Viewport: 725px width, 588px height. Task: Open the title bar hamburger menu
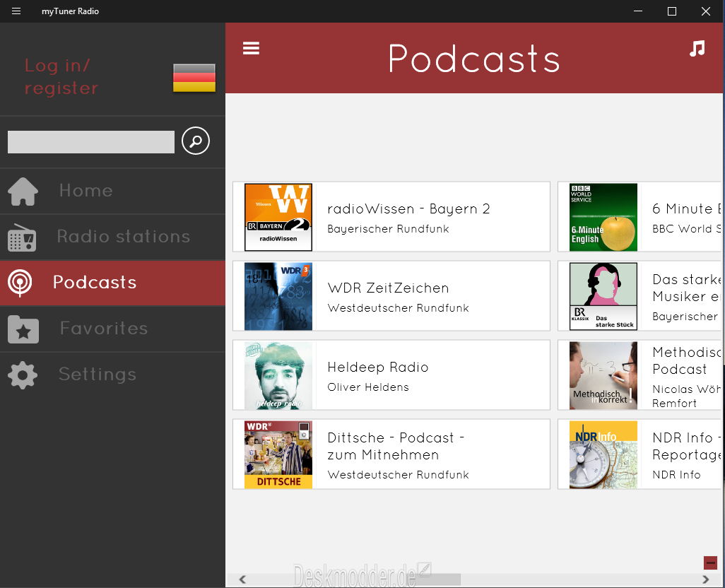[16, 11]
